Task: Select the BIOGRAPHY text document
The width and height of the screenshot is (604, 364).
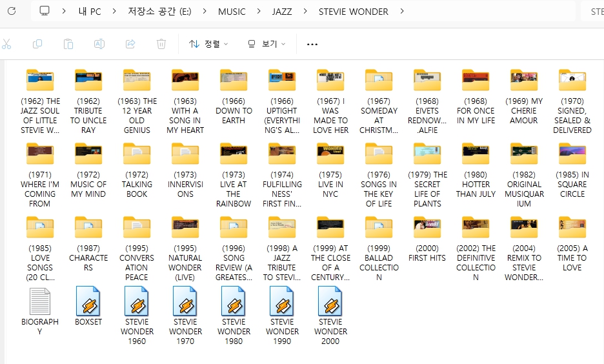Action: click(x=40, y=301)
